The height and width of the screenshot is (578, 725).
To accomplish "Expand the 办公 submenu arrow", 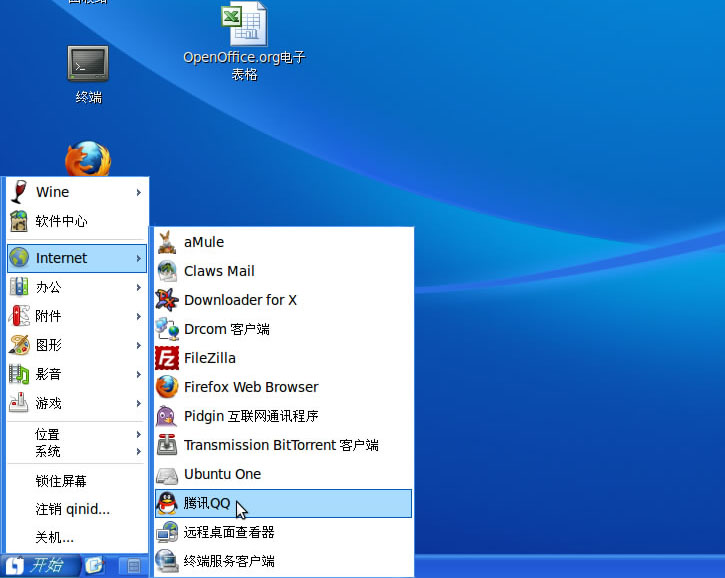I will pos(139,288).
